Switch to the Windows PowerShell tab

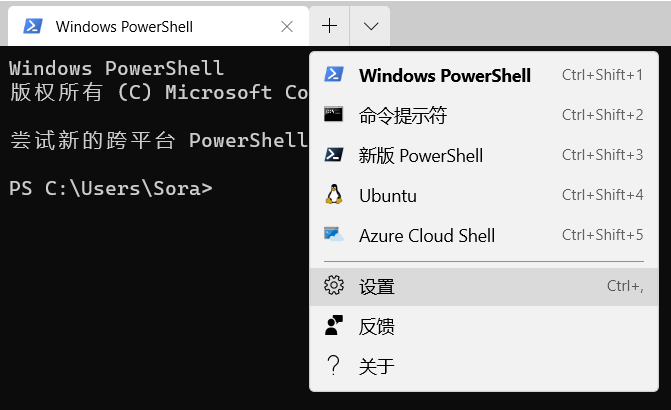[124, 27]
